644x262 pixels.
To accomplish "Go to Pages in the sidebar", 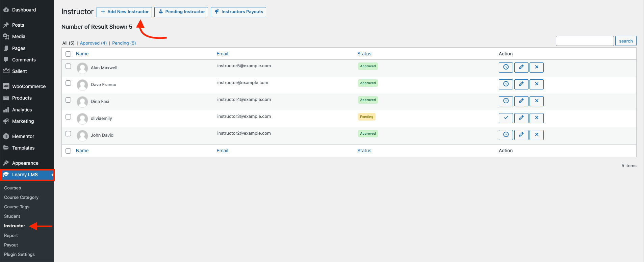I will 27,48.
